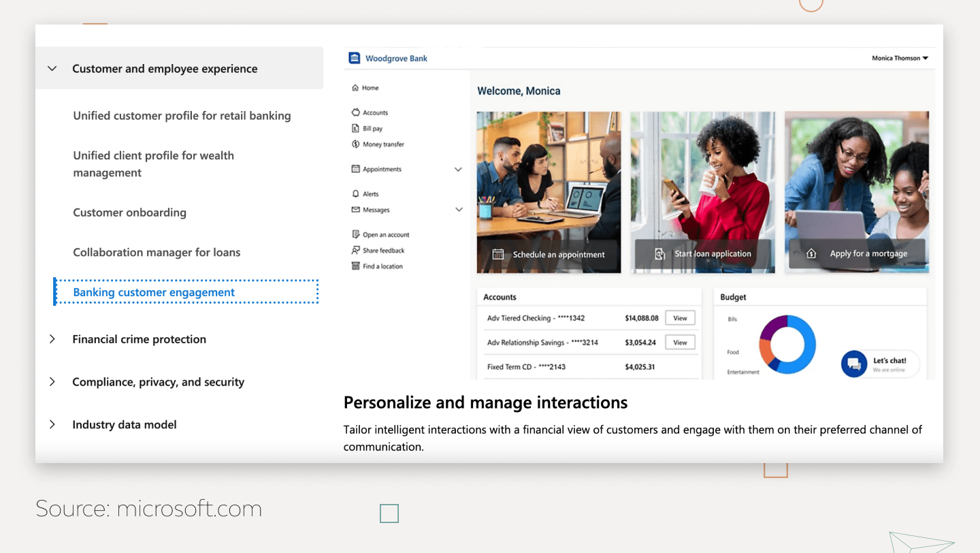980x553 pixels.
Task: Click the Woodgrove Bank logo icon
Action: pyautogui.click(x=354, y=58)
